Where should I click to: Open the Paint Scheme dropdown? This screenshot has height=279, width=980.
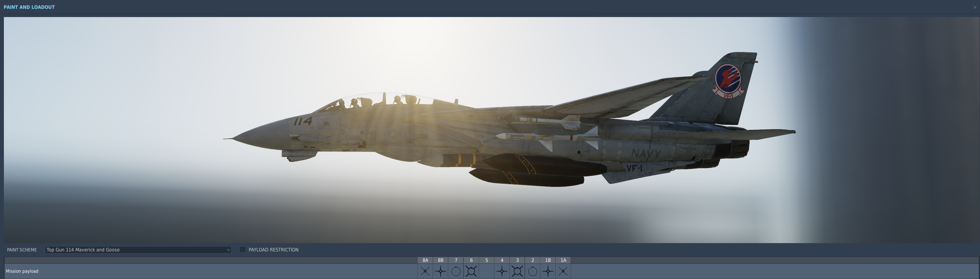click(x=138, y=250)
